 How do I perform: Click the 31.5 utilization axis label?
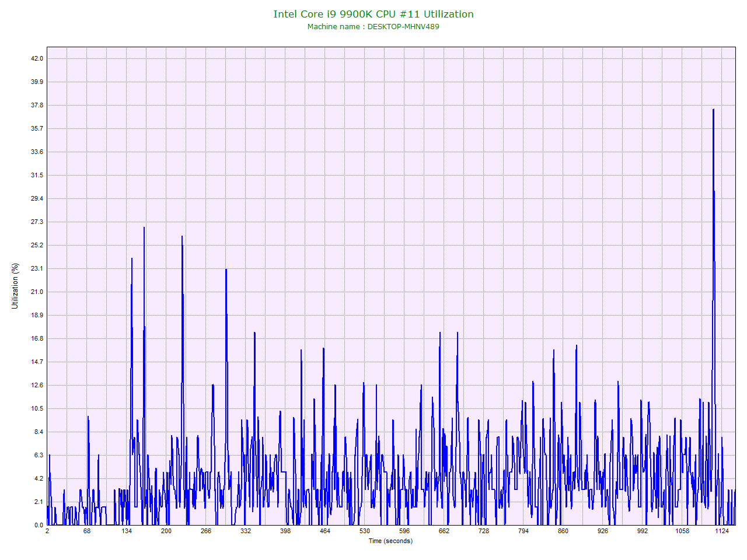tap(37, 175)
